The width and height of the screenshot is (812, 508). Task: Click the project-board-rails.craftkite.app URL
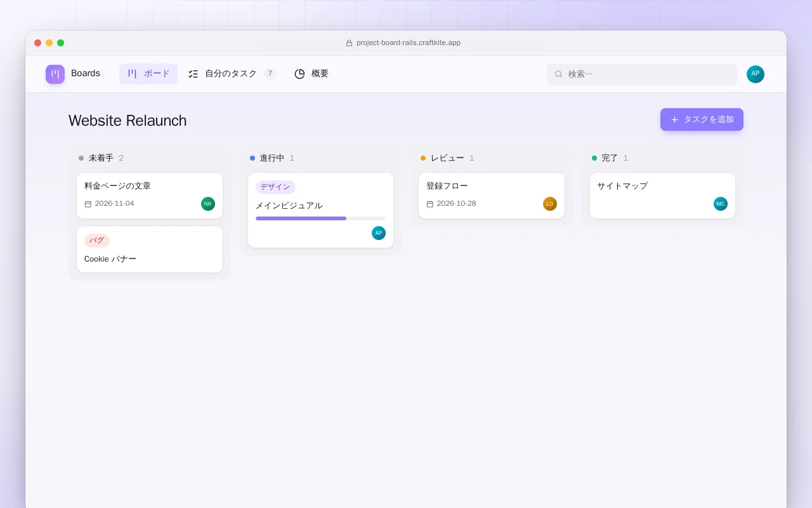(x=409, y=43)
